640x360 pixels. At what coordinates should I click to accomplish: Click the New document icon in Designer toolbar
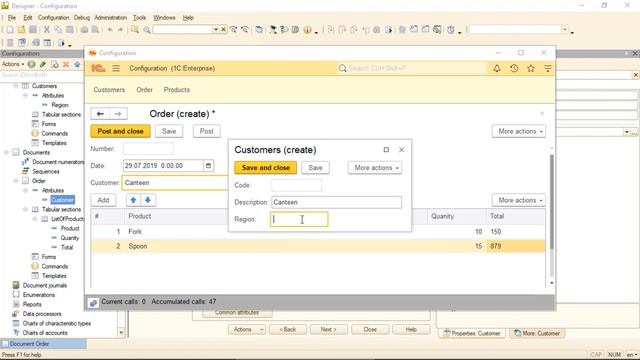click(10, 29)
